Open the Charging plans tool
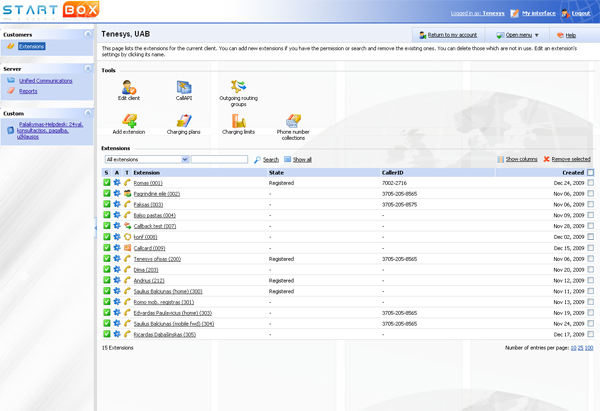The image size is (600, 411). point(184,124)
